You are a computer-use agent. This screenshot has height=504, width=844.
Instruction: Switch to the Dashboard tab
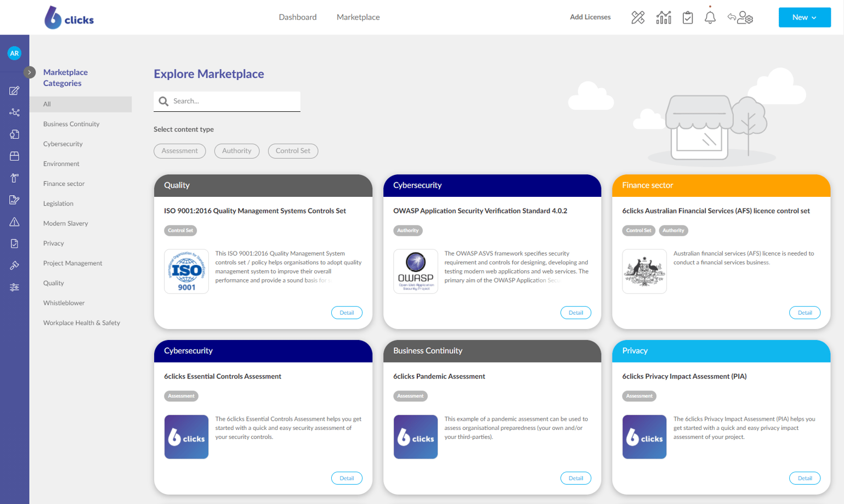pyautogui.click(x=297, y=17)
